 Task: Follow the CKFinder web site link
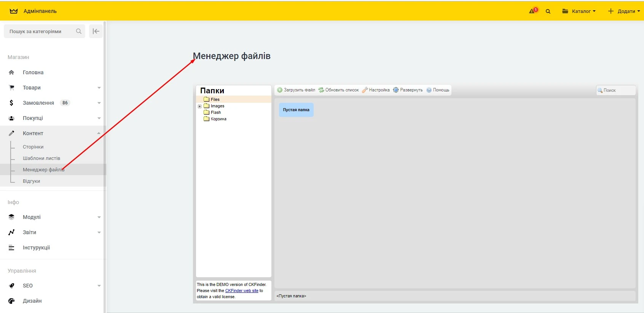tap(242, 291)
